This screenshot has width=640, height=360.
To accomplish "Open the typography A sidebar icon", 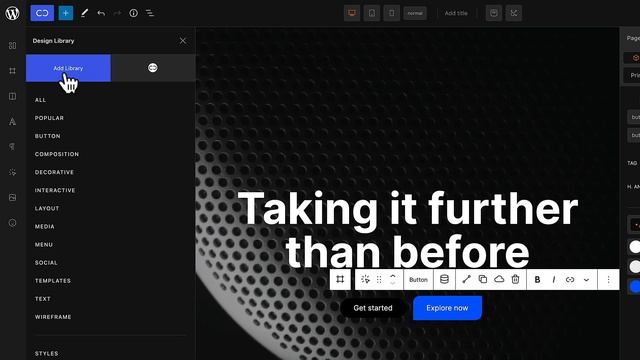I will (x=13, y=122).
